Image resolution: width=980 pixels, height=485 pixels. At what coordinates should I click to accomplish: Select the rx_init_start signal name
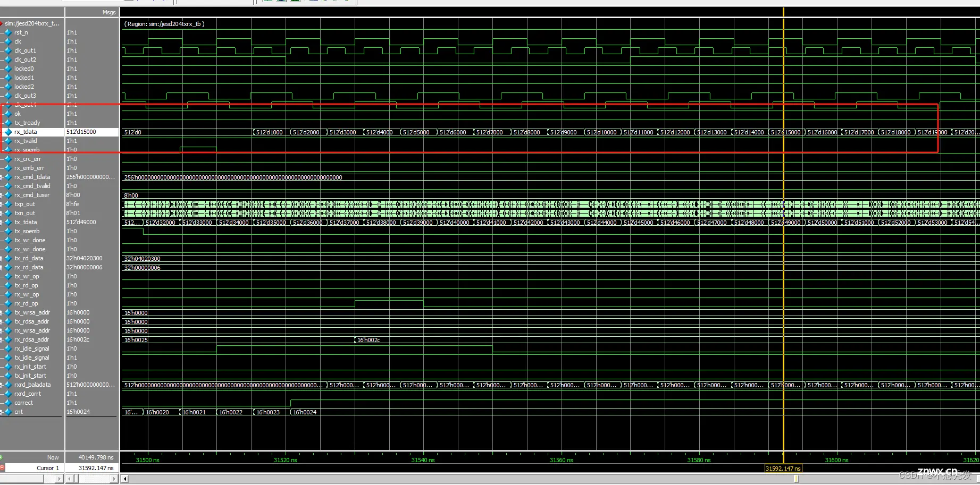(30, 367)
